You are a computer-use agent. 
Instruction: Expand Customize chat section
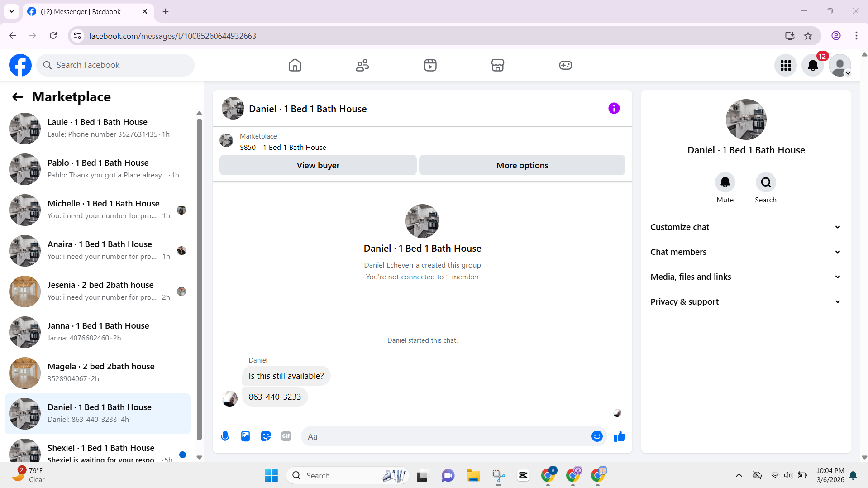coord(746,227)
